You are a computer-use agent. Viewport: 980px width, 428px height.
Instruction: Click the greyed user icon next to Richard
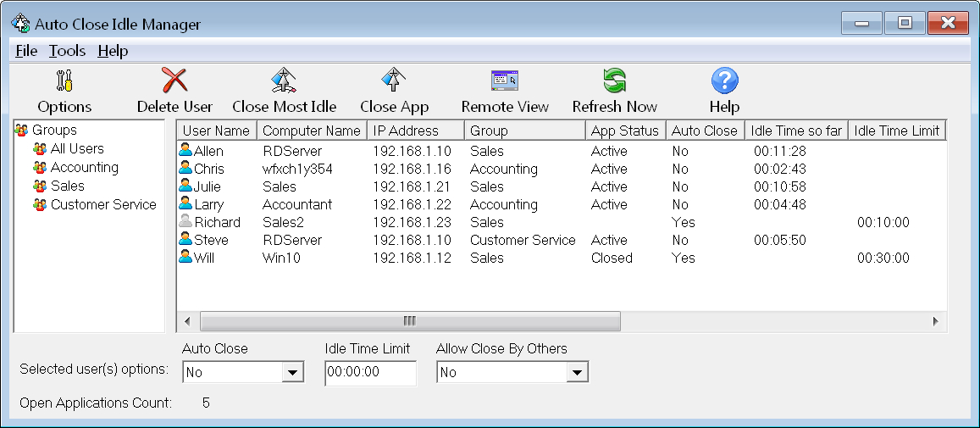[185, 221]
